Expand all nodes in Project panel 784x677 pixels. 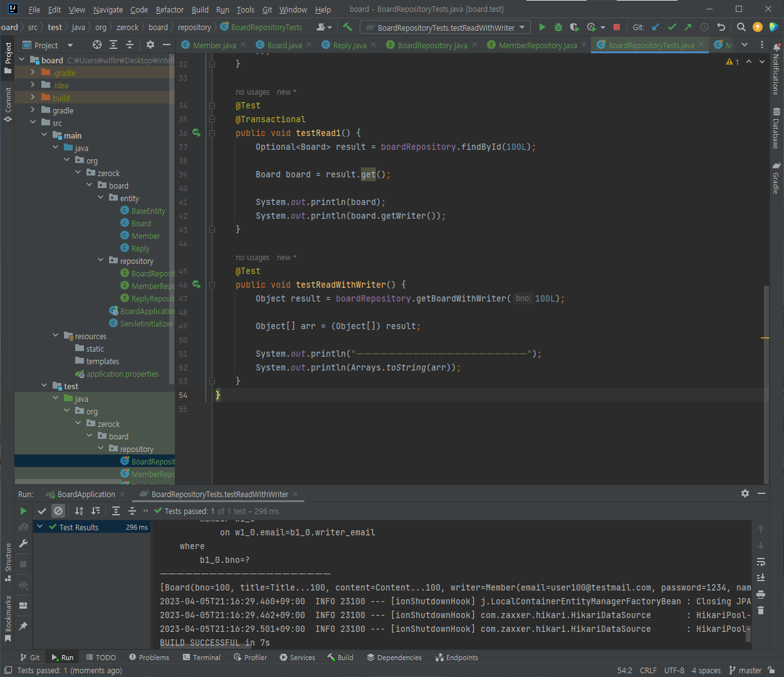click(113, 45)
